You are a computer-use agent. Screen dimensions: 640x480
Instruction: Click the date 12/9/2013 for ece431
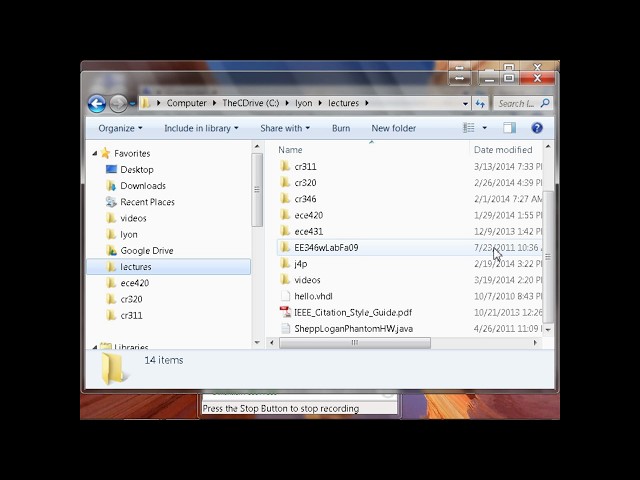click(x=508, y=231)
